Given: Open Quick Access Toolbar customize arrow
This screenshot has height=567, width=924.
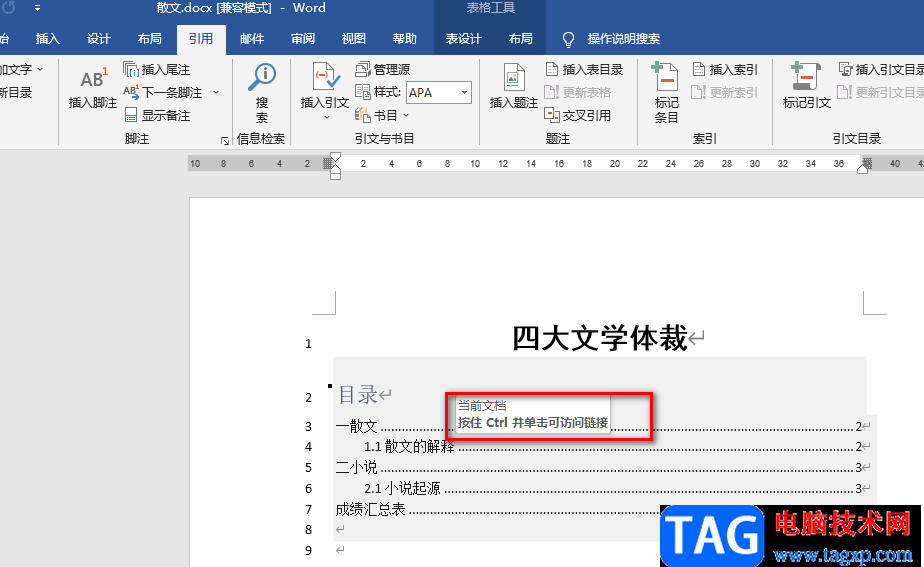Looking at the screenshot, I should (37, 8).
